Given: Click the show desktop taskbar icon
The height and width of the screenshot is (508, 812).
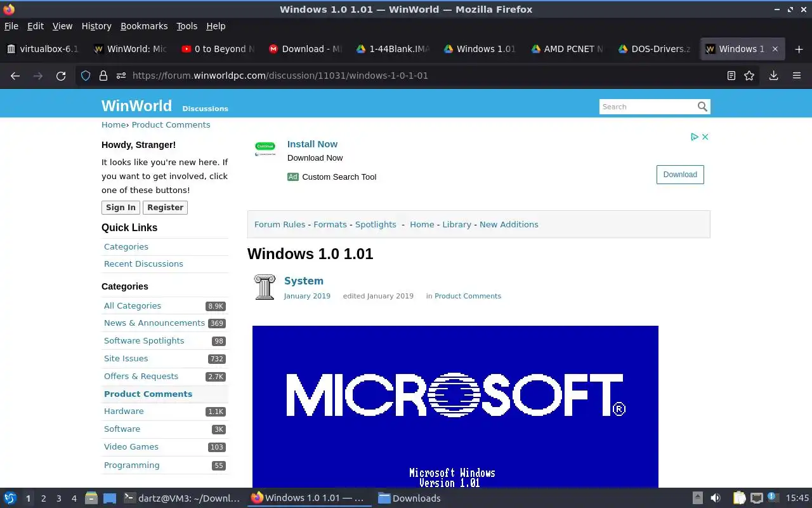Looking at the screenshot, I should 110,498.
